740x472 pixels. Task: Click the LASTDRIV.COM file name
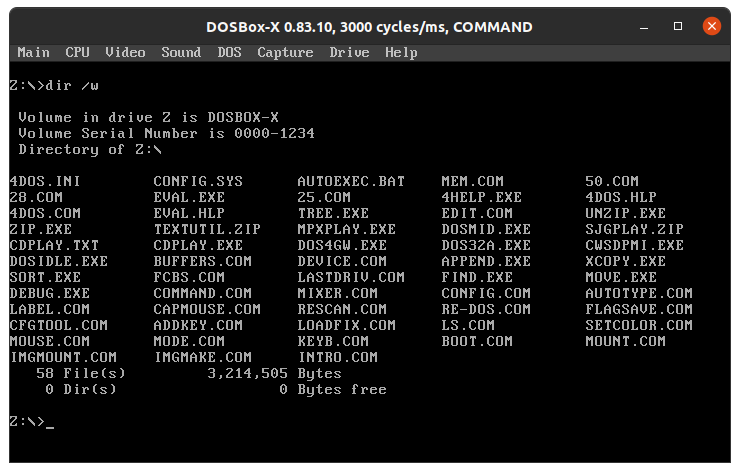[x=351, y=278]
